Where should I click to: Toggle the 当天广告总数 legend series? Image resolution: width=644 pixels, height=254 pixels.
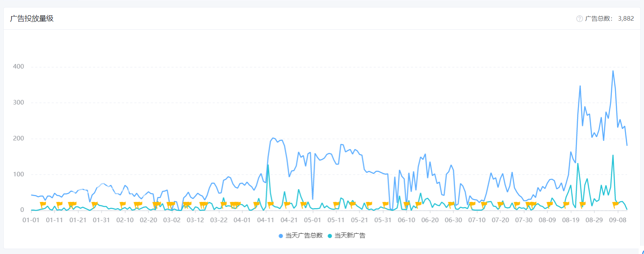click(x=300, y=235)
